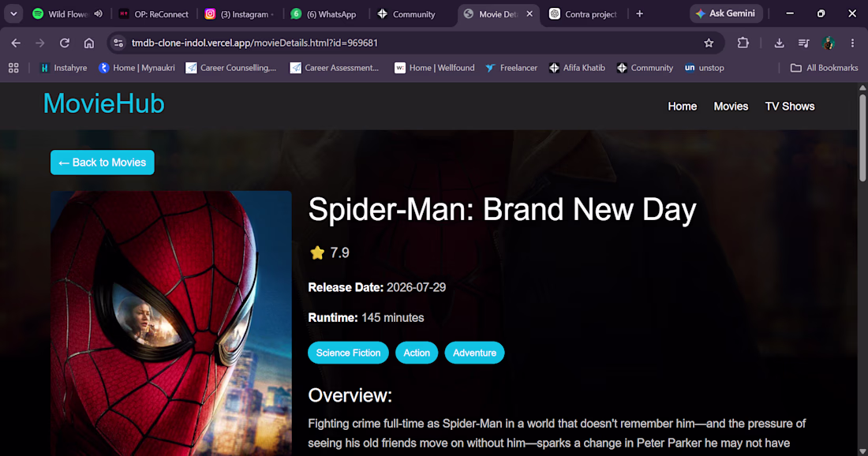The width and height of the screenshot is (868, 456).
Task: Open TV Shows in MovieHub navigation
Action: point(789,107)
